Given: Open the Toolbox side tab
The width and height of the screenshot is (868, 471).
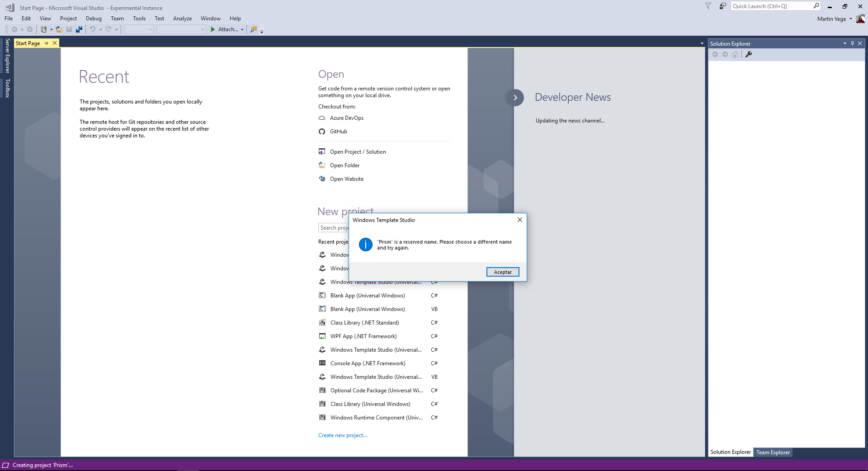Looking at the screenshot, I should (7, 88).
